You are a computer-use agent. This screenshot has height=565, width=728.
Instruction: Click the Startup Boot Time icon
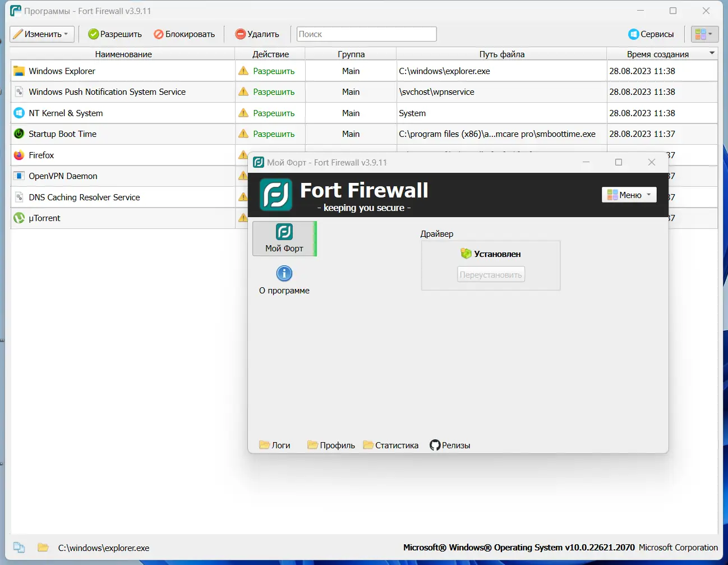coord(19,134)
